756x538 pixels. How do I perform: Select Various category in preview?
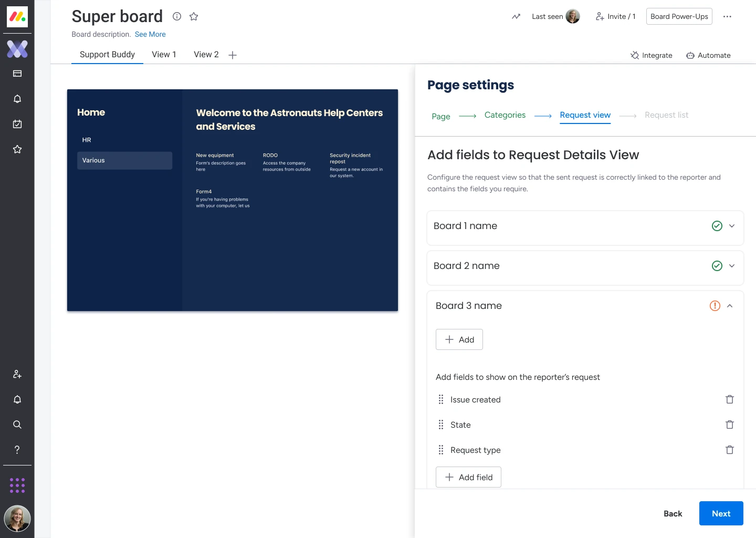point(124,161)
